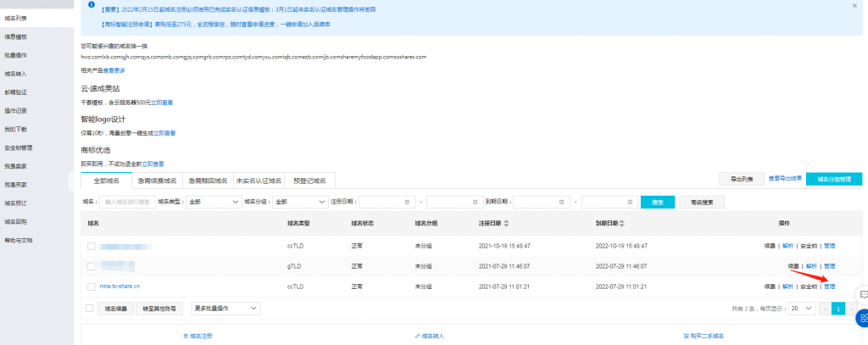
Task: Click the 转至其他账号 button
Action: (159, 309)
